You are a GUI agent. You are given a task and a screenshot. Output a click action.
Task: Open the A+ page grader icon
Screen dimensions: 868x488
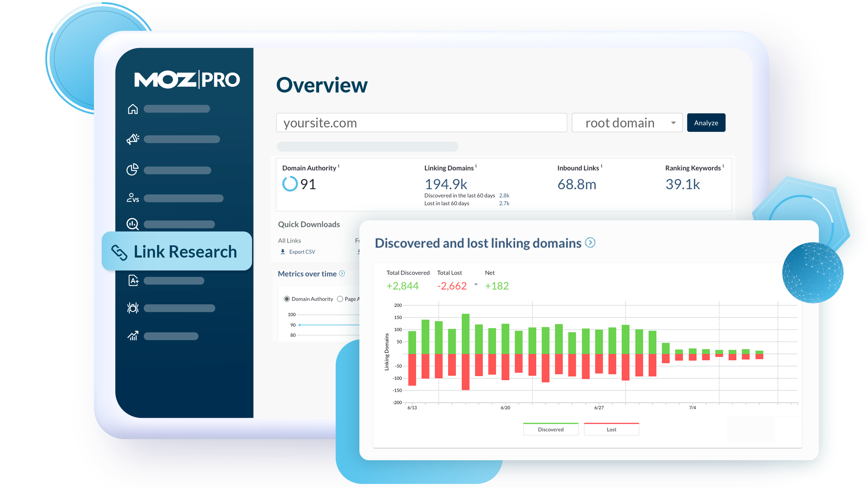click(133, 281)
